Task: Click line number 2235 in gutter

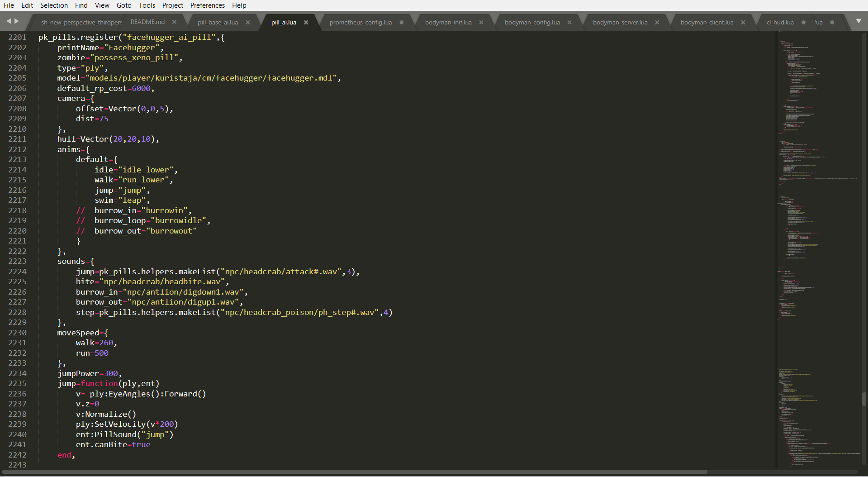Action: point(17,383)
